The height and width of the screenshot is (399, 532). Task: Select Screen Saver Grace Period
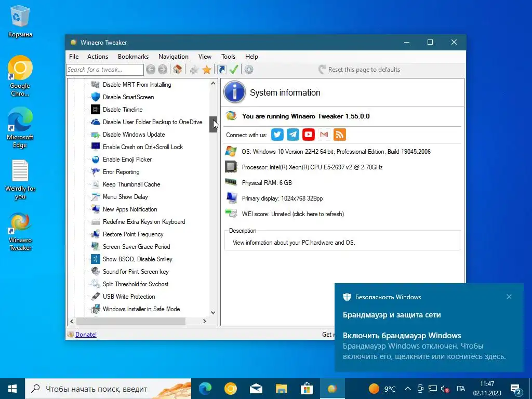click(137, 247)
